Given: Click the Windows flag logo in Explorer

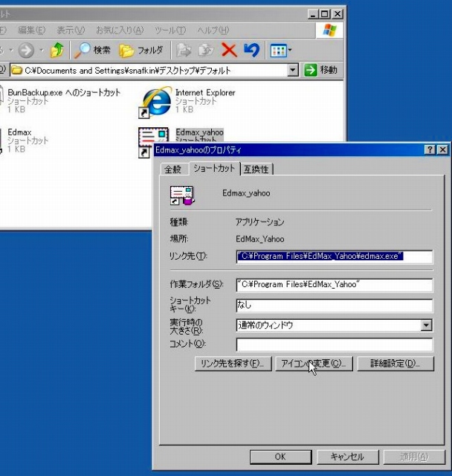Looking at the screenshot, I should pyautogui.click(x=329, y=30).
